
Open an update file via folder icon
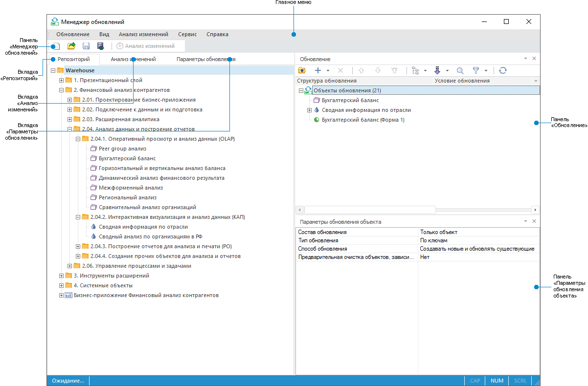pos(71,46)
